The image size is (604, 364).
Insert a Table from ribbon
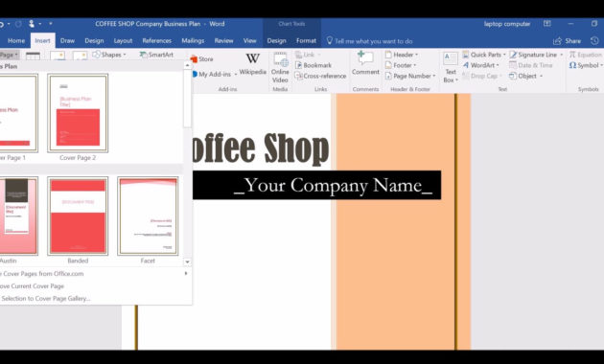click(x=33, y=56)
